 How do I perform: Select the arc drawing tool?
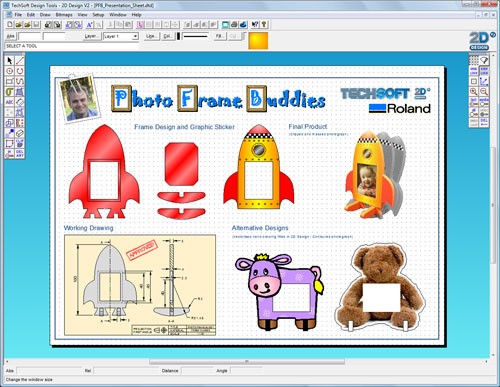[x=20, y=71]
